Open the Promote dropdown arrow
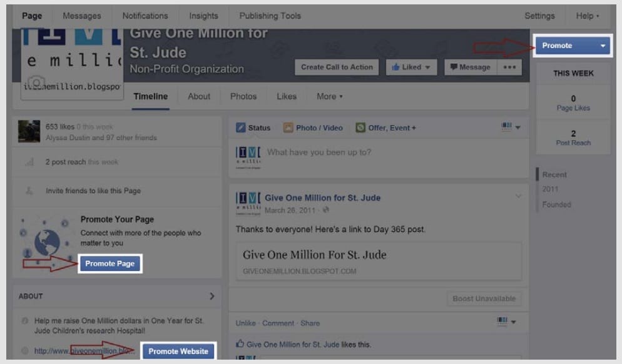Image resolution: width=622 pixels, height=364 pixels. 603,46
